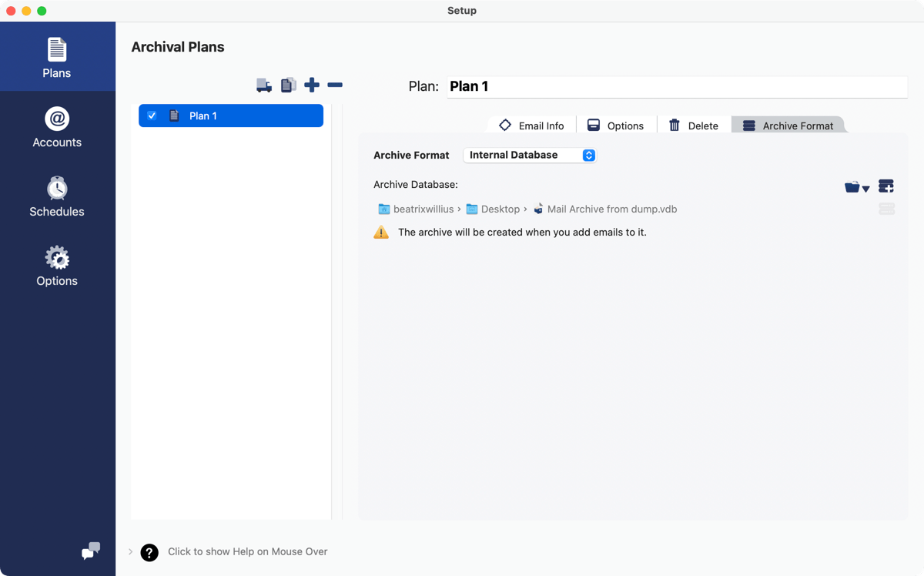The image size is (924, 576).
Task: Choose an archive location via the folder icon
Action: [x=852, y=186]
